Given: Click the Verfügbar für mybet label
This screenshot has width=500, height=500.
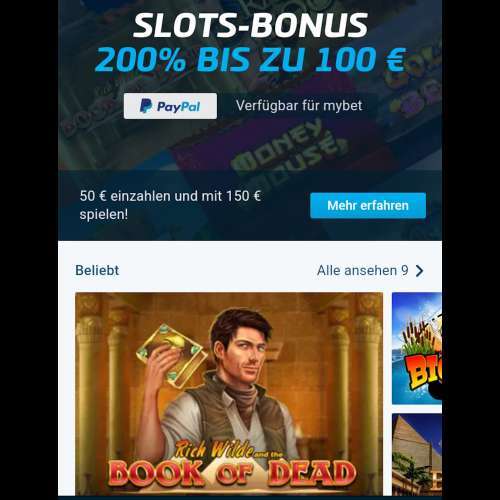Looking at the screenshot, I should point(299,106).
